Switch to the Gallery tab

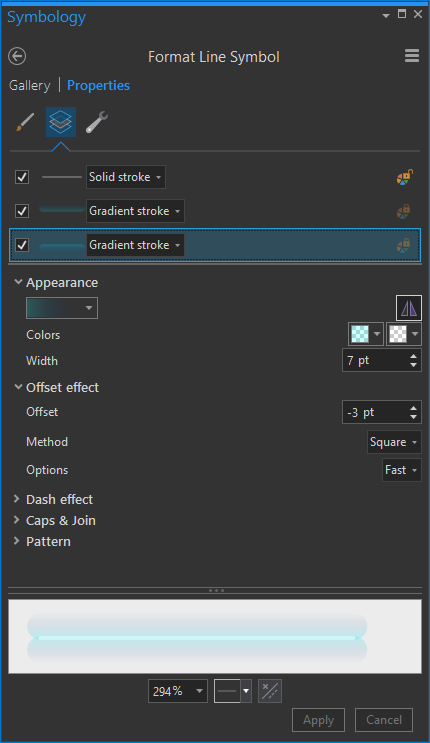(x=29, y=85)
